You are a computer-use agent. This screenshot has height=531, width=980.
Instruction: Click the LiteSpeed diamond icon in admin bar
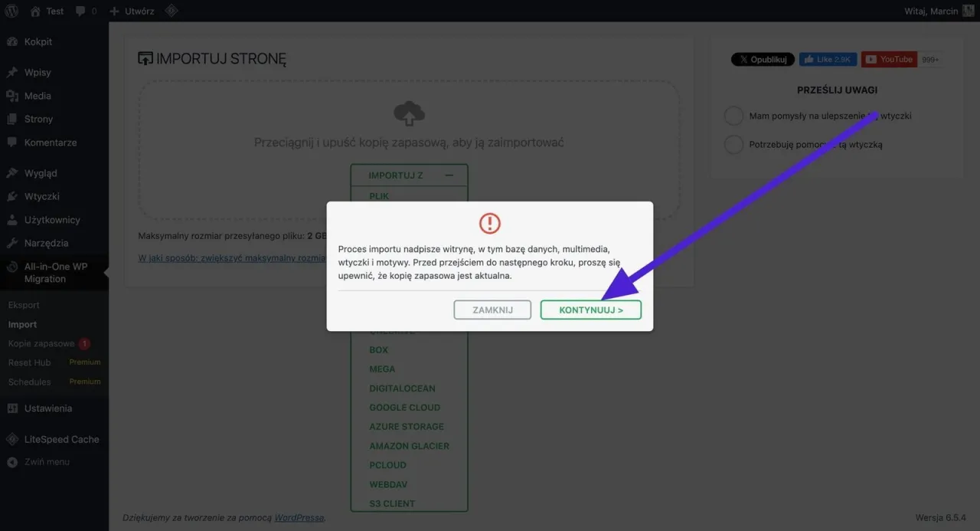tap(172, 11)
